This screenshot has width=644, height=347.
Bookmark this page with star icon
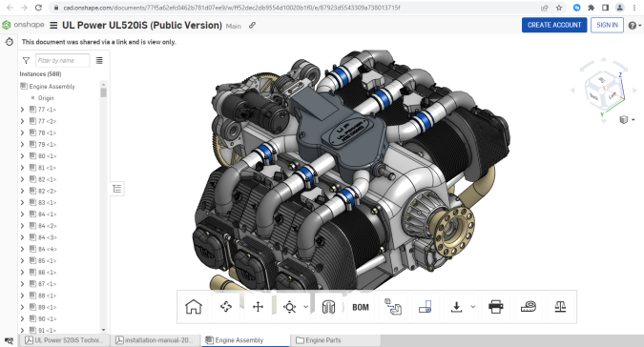point(559,8)
